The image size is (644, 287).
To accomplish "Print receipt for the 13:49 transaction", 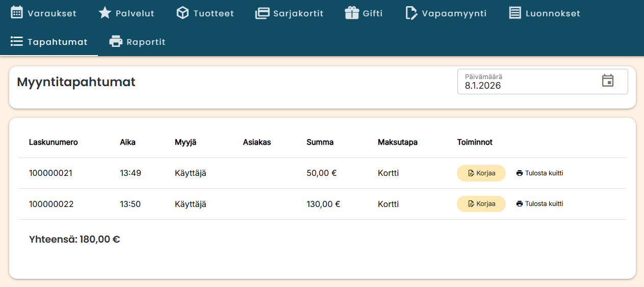I will click(x=539, y=173).
